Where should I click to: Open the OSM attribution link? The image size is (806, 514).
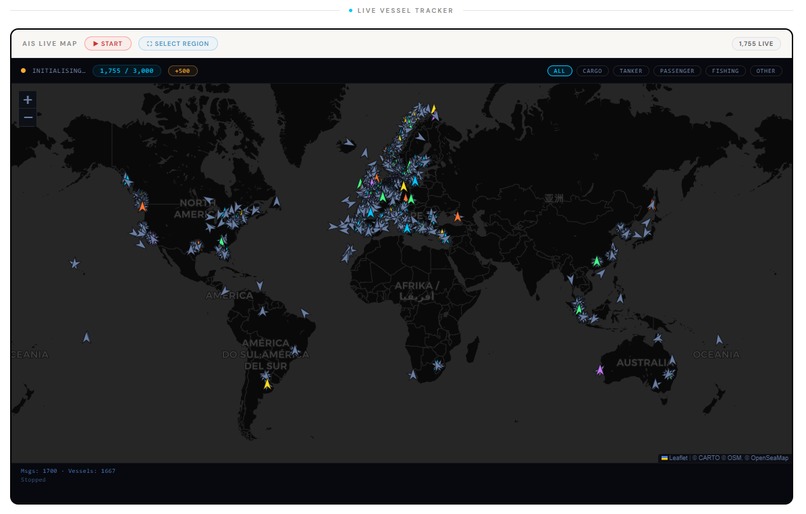(734, 458)
